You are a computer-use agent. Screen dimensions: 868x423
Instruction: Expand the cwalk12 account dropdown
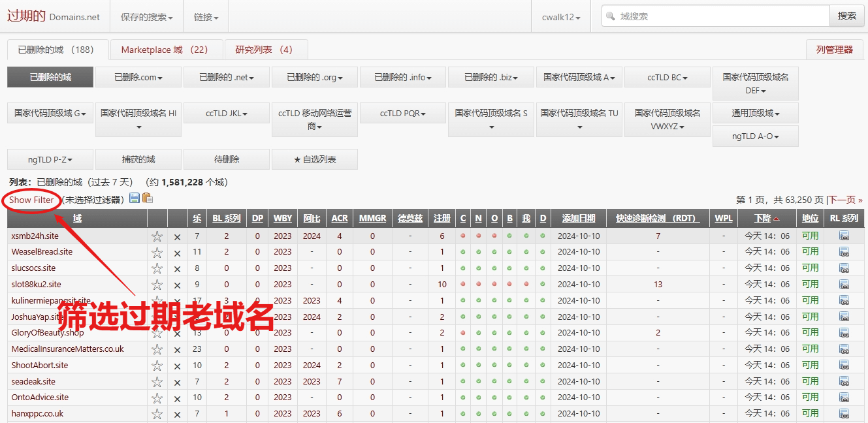pyautogui.click(x=562, y=16)
